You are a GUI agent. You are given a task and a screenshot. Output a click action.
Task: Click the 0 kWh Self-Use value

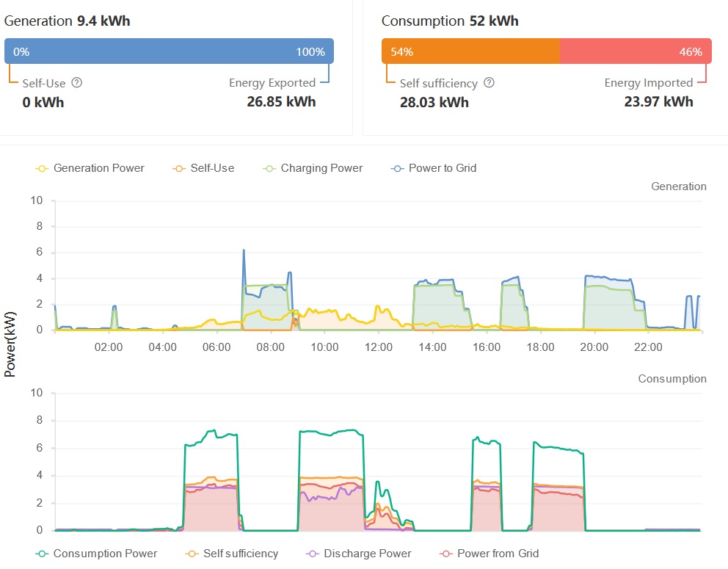pos(43,102)
